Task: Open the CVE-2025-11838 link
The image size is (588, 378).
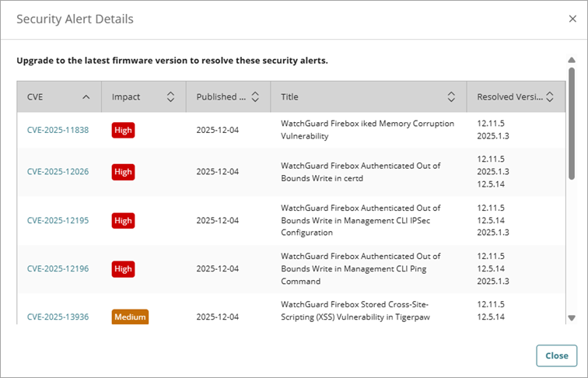Action: 58,130
